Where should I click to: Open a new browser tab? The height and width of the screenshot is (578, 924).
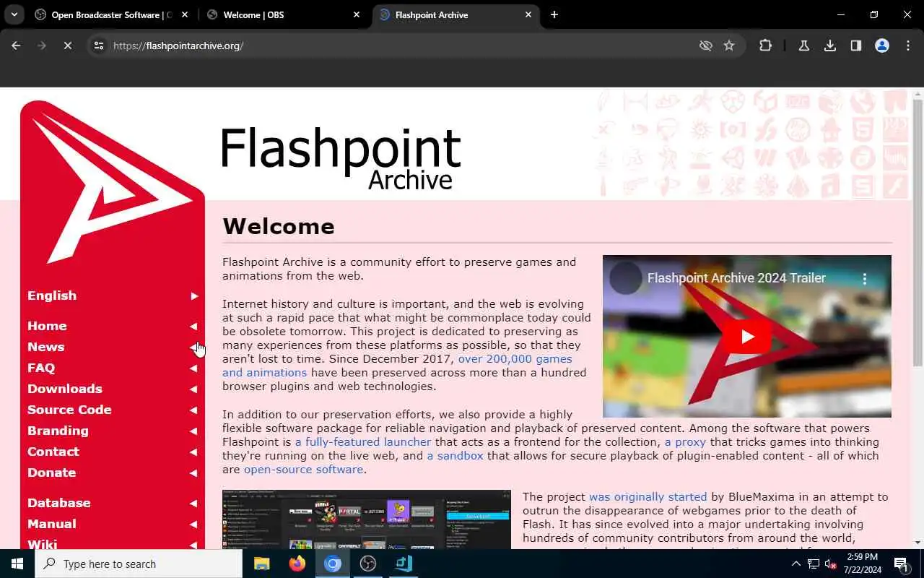(554, 14)
